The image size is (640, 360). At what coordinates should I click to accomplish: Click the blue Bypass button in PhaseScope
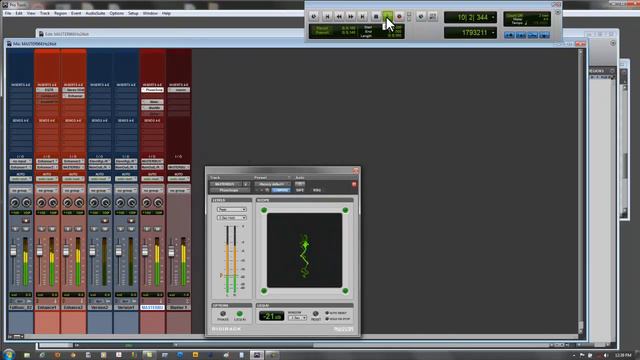click(x=280, y=190)
